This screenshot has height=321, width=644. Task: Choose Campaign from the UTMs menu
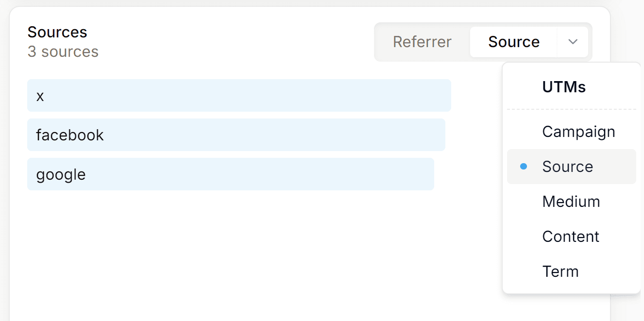[578, 132]
